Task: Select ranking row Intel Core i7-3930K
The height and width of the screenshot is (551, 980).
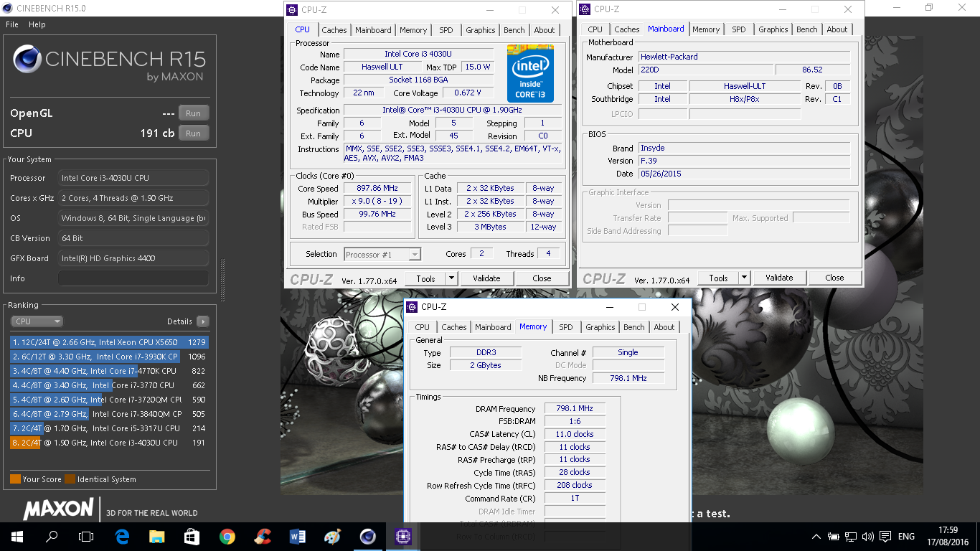Action: (109, 357)
